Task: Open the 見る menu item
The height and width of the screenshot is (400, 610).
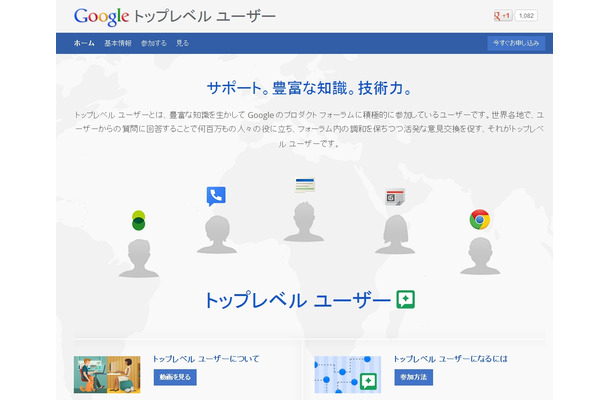Action: (182, 43)
